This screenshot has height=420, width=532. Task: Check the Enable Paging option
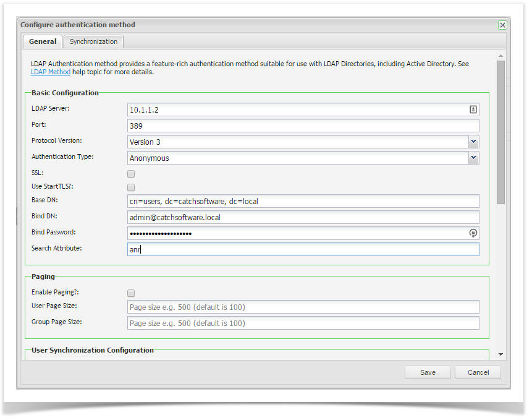pyautogui.click(x=131, y=293)
